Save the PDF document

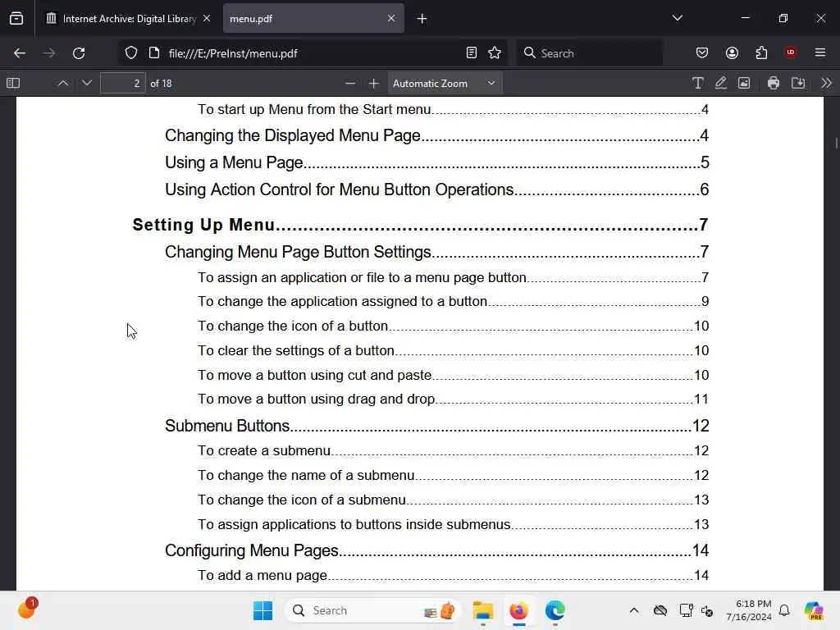pyautogui.click(x=798, y=83)
